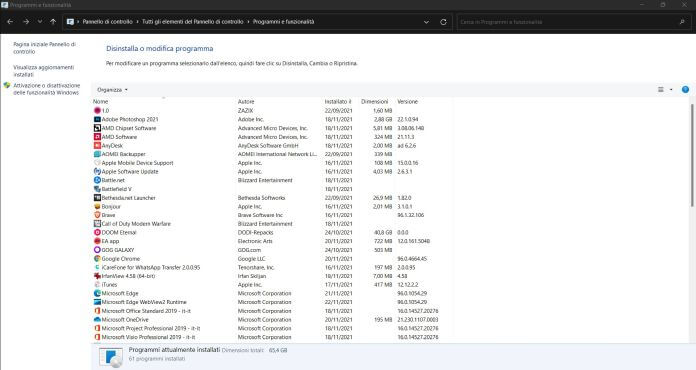Select the DOOM Eternal icon
The height and width of the screenshot is (370, 696).
click(97, 232)
